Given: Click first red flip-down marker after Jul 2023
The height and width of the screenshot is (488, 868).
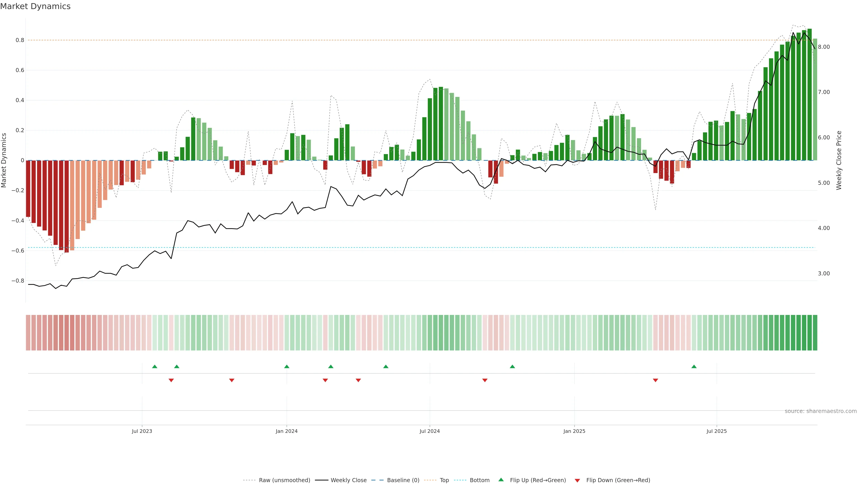Looking at the screenshot, I should point(171,380).
